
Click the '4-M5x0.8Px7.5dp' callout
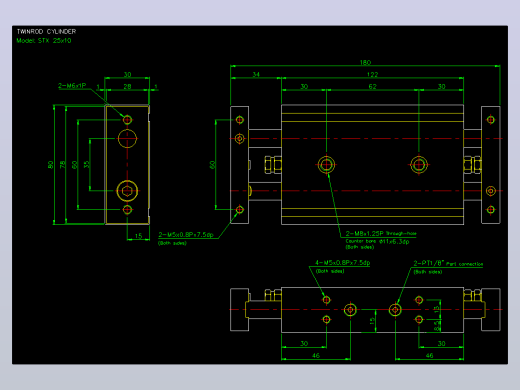343,263
